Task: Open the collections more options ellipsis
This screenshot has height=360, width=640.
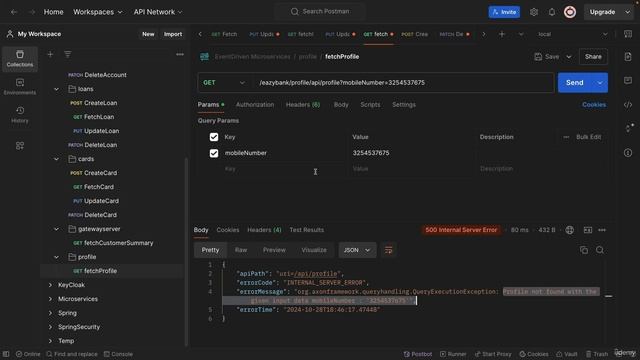Action: point(180,54)
